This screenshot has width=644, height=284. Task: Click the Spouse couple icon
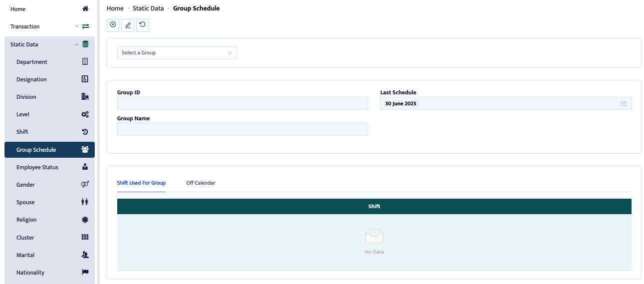[85, 202]
